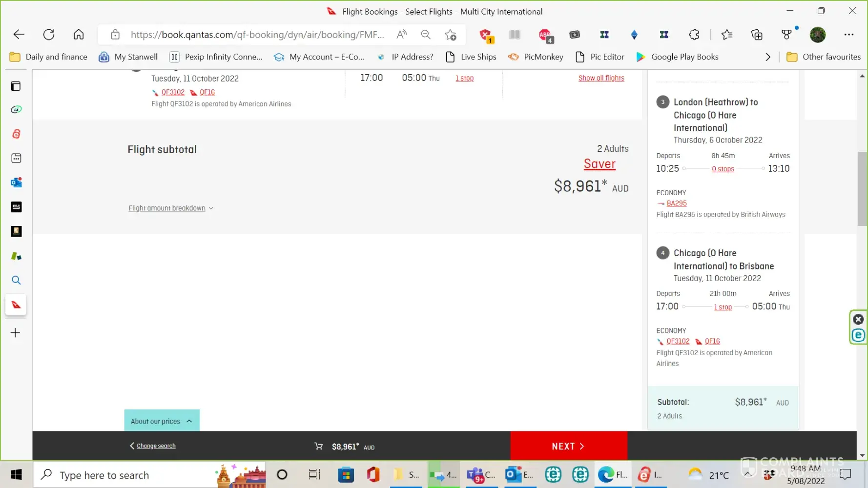
Task: Open QF16 link in the trip summary
Action: click(712, 342)
